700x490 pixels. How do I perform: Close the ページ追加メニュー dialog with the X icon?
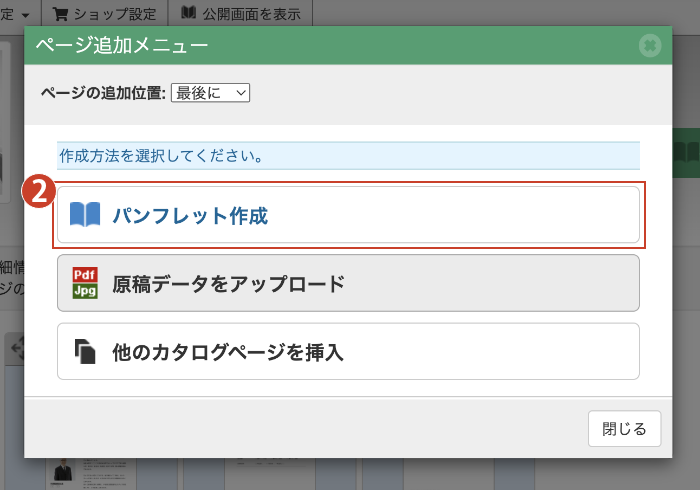[x=650, y=45]
